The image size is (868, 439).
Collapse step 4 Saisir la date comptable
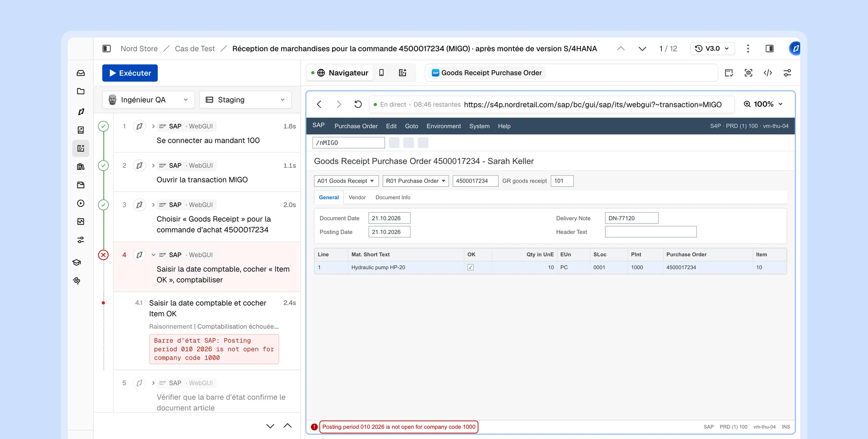click(x=153, y=255)
